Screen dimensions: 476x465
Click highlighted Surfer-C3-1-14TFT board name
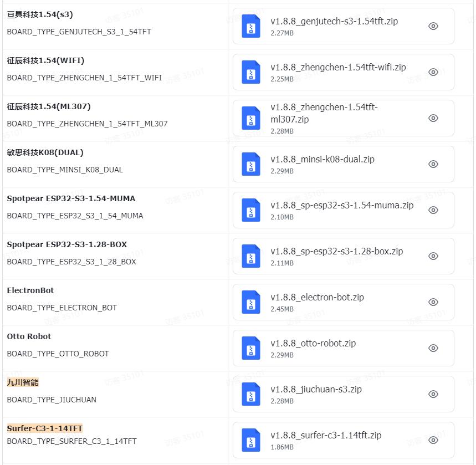[x=44, y=428]
